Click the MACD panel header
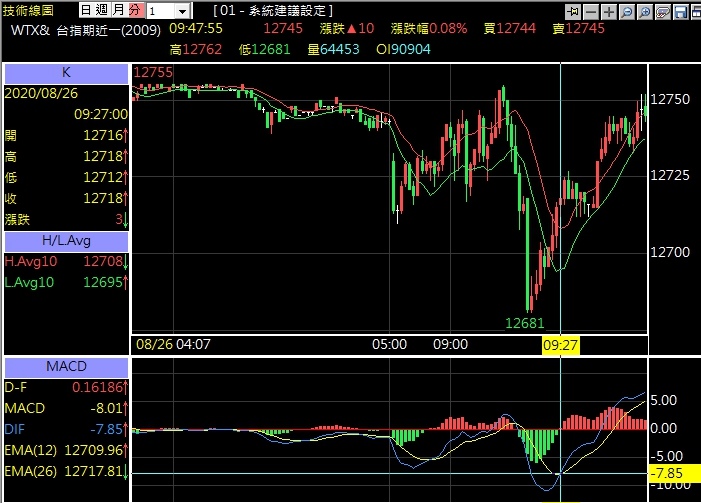Image resolution: width=701 pixels, height=503 pixels. 66,367
